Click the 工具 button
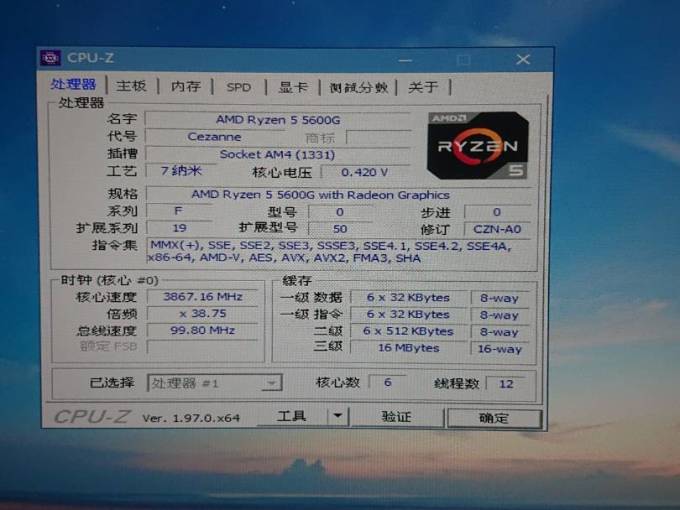Viewport: 680px width, 510px height. click(x=292, y=416)
